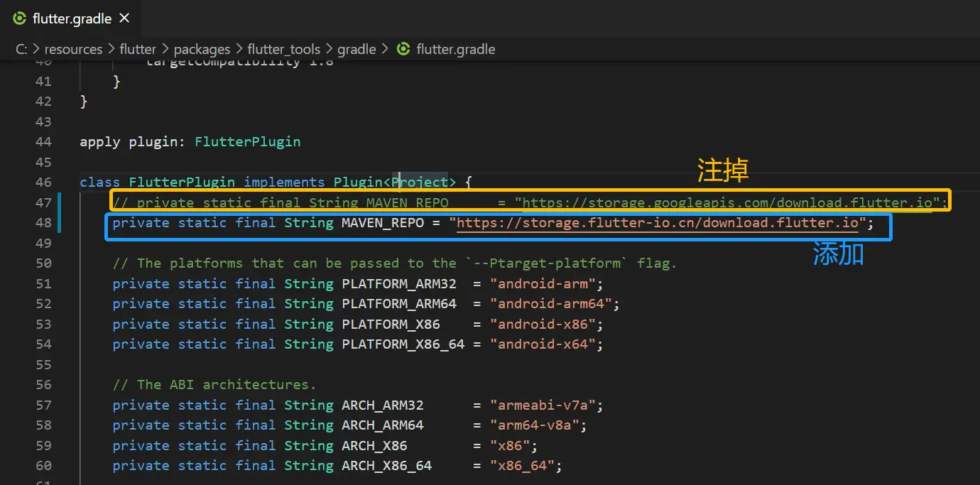Click the "armeabi-v7a" string value

pyautogui.click(x=543, y=405)
